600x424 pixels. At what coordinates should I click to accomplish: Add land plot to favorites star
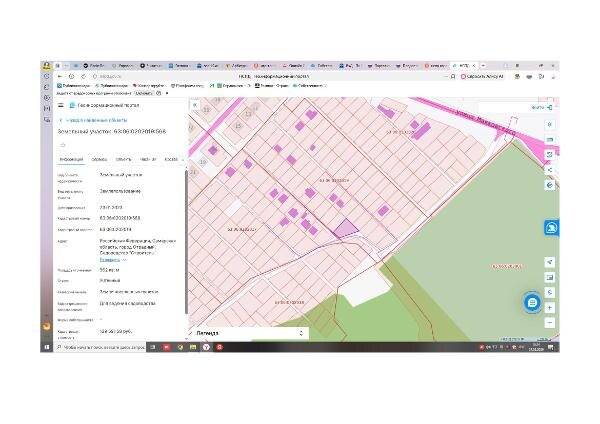63,145
